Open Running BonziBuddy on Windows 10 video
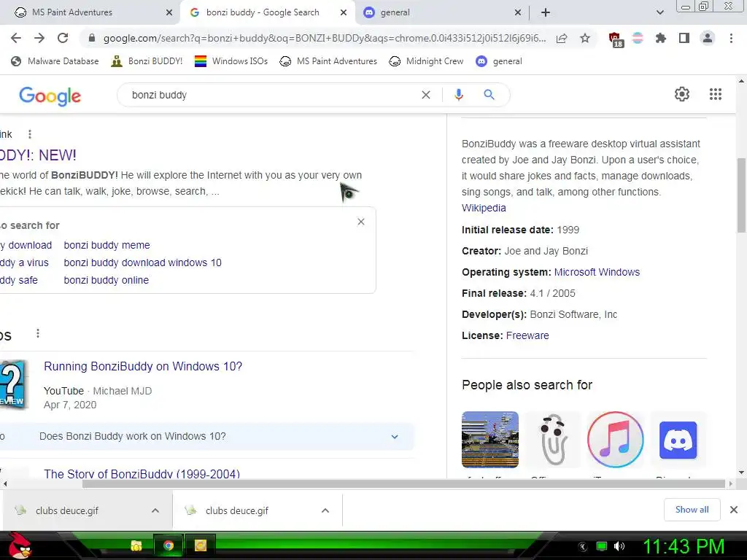The width and height of the screenshot is (747, 560). click(143, 366)
